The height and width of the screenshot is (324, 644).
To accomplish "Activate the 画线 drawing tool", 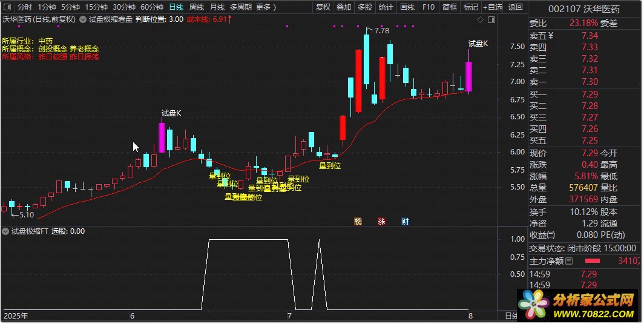I will point(407,7).
